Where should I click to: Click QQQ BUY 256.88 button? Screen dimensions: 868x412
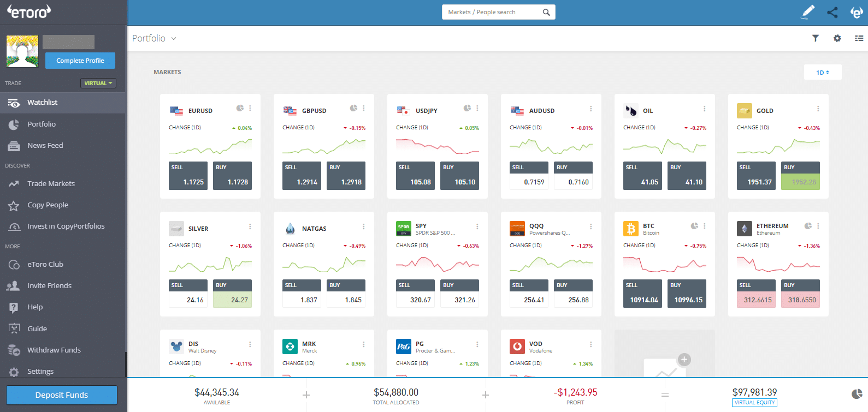pyautogui.click(x=573, y=294)
